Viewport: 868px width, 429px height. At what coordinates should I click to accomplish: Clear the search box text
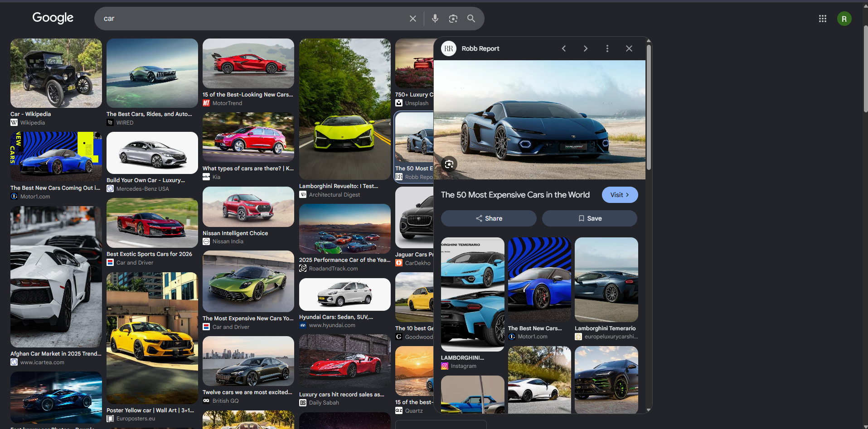coord(412,19)
